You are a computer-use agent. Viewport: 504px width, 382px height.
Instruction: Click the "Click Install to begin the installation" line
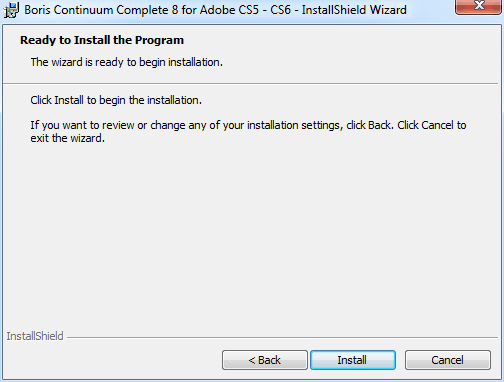pyautogui.click(x=116, y=100)
